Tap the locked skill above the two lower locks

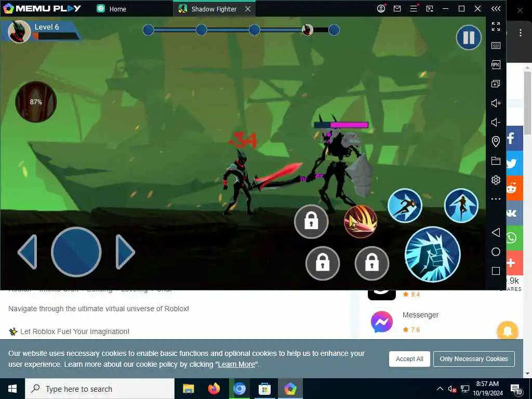pos(311,221)
